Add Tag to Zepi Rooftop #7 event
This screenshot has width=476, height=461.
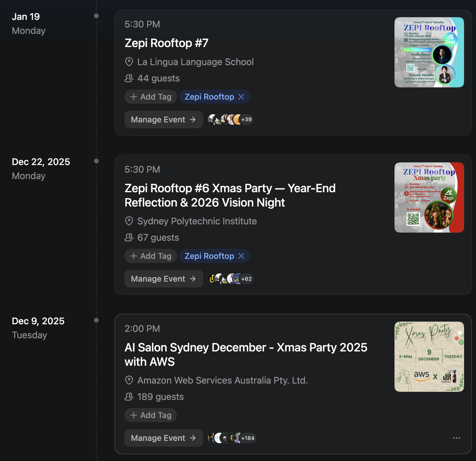tap(151, 97)
